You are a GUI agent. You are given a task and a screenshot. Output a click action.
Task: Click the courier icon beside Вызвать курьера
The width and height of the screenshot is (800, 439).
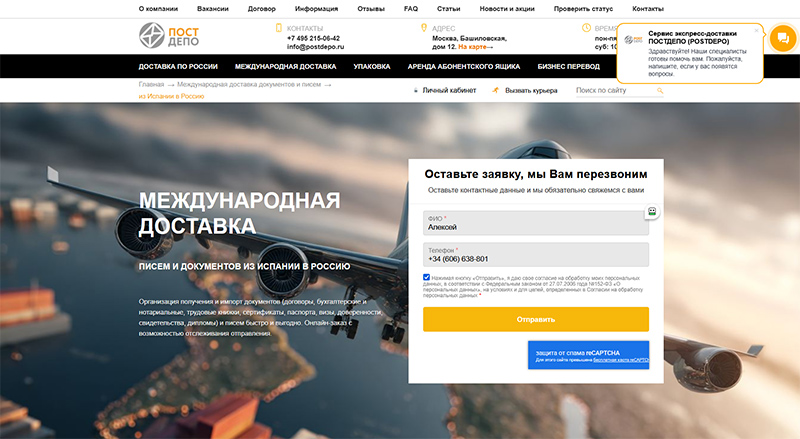495,91
